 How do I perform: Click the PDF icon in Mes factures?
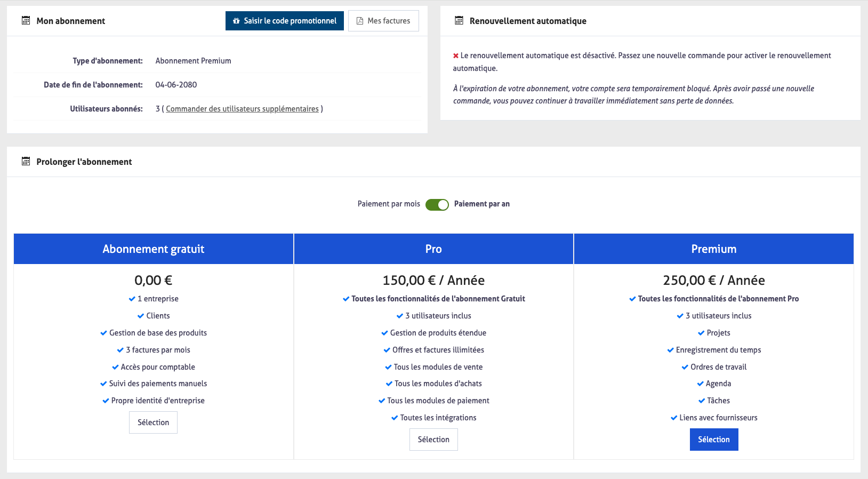pos(360,21)
